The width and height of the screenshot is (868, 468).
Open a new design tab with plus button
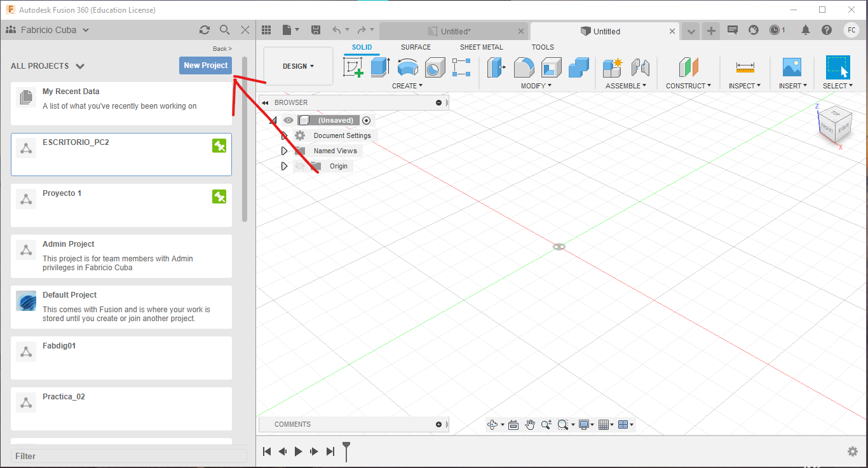click(711, 31)
